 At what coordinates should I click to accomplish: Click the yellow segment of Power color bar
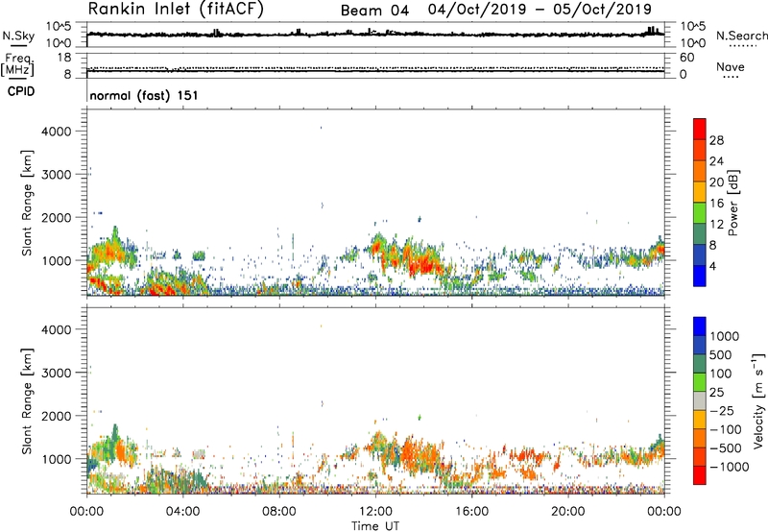(x=700, y=191)
